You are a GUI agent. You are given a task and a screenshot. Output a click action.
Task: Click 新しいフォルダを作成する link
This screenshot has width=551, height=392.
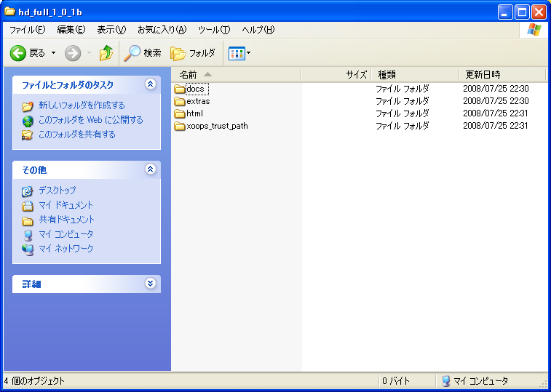pyautogui.click(x=82, y=105)
